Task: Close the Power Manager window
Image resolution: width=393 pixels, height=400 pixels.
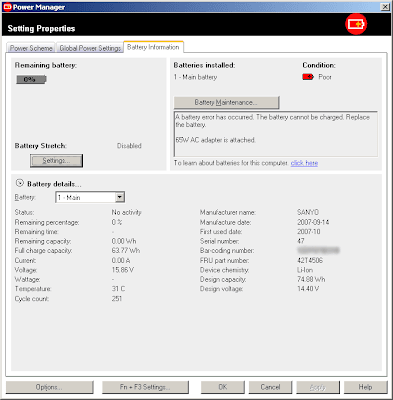Action: click(385, 7)
